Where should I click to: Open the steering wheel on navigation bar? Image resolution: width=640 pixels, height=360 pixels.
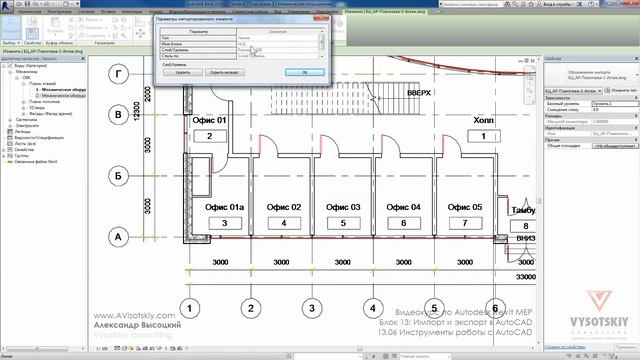[530, 78]
